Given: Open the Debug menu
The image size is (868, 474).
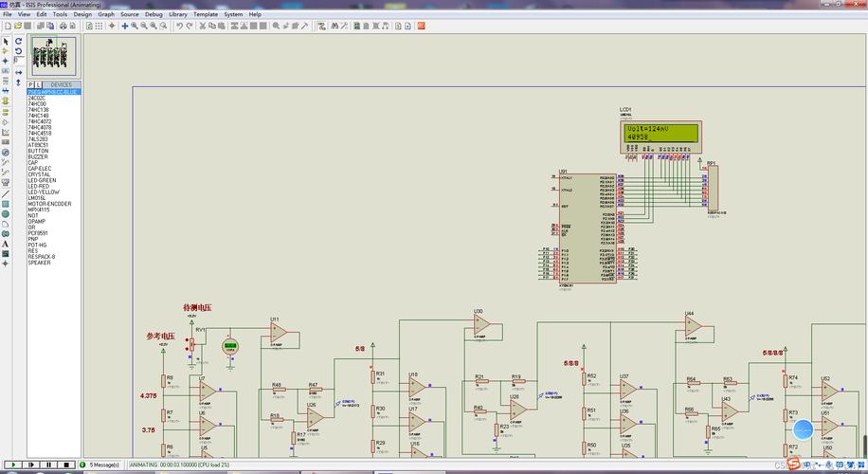Looking at the screenshot, I should click(x=154, y=14).
